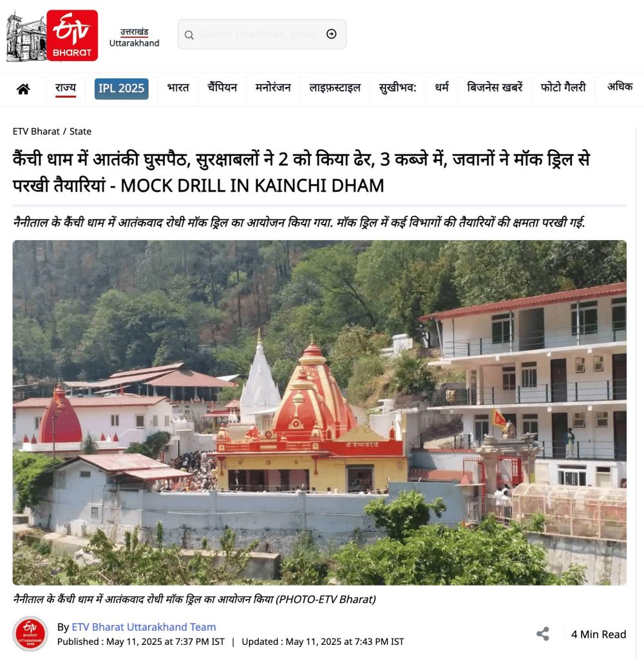The width and height of the screenshot is (644, 659).
Task: Select the धर्म menu item
Action: 442,88
